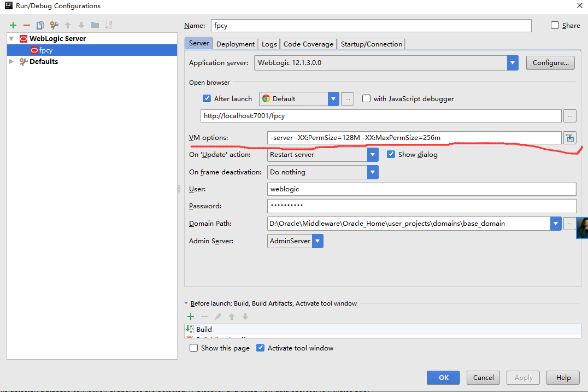This screenshot has height=392, width=588.
Task: Open On 'Update' action dropdown
Action: pos(372,155)
